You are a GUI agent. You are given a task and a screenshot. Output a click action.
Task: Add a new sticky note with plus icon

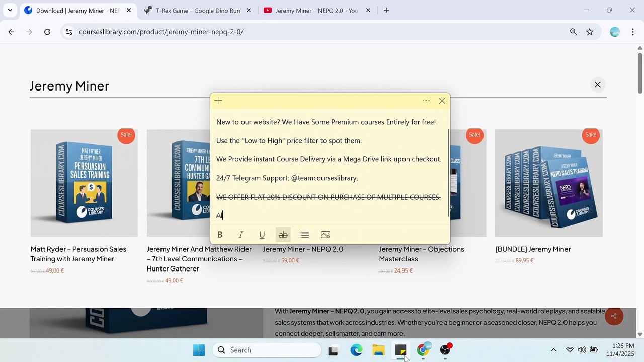tap(218, 101)
